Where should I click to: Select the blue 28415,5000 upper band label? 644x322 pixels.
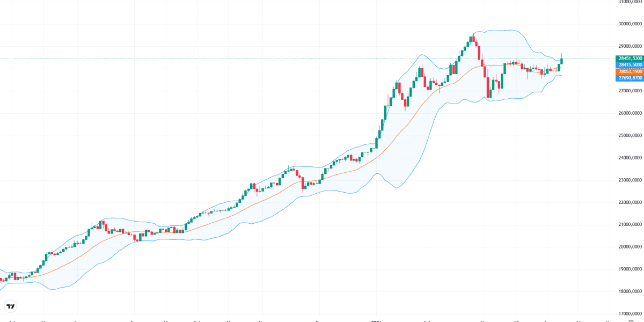pyautogui.click(x=630, y=64)
